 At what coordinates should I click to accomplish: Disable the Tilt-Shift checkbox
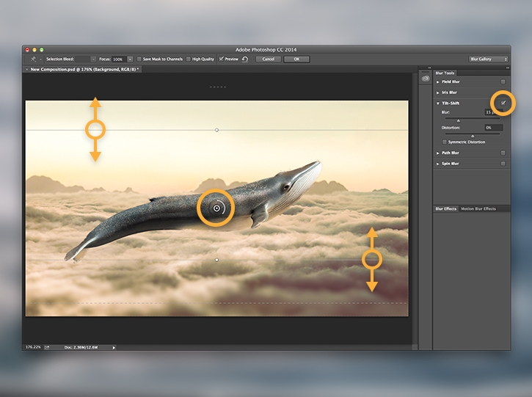503,103
